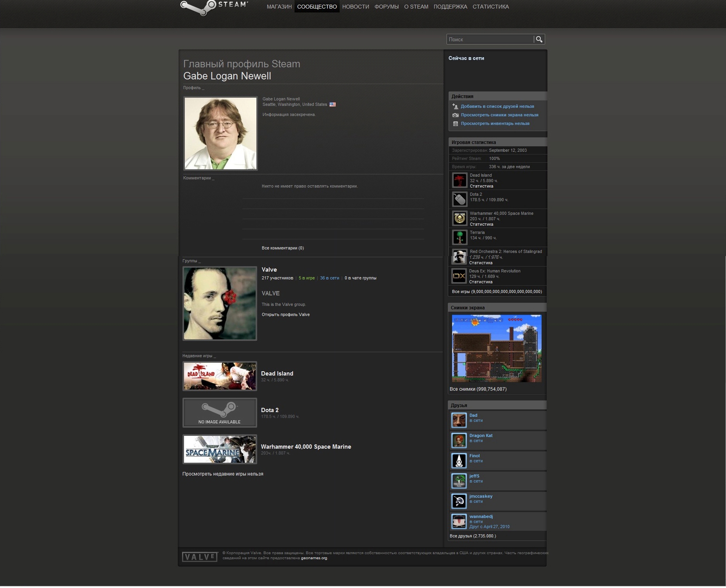Image resolution: width=726 pixels, height=588 pixels.
Task: Click Просмотреть инвентарь нельзя link
Action: click(495, 123)
